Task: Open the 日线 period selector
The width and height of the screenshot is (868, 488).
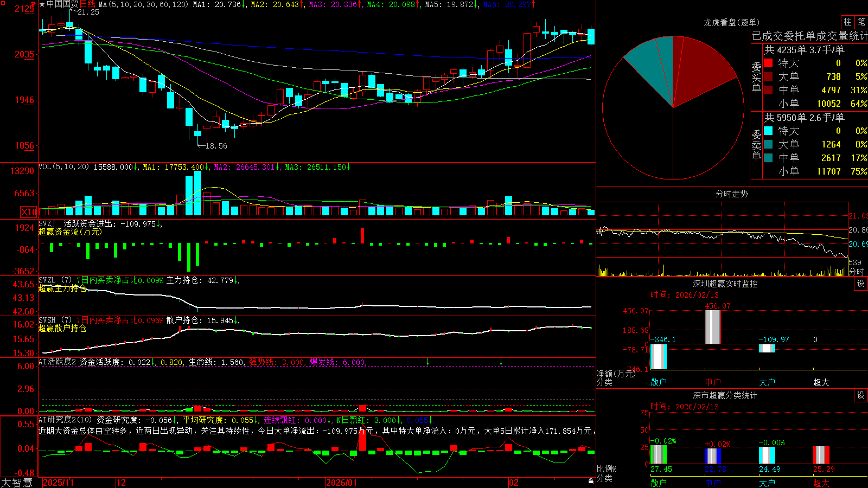Action: point(87,4)
